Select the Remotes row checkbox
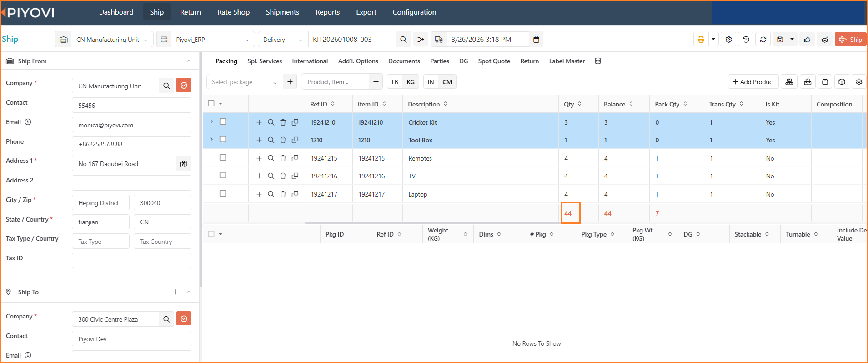The image size is (868, 363). click(x=223, y=157)
